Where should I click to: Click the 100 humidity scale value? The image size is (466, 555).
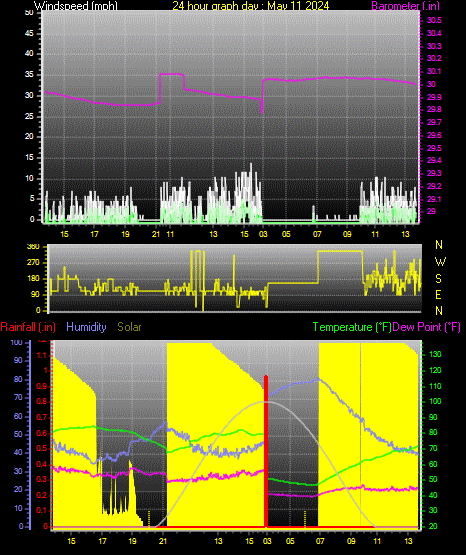click(x=17, y=342)
